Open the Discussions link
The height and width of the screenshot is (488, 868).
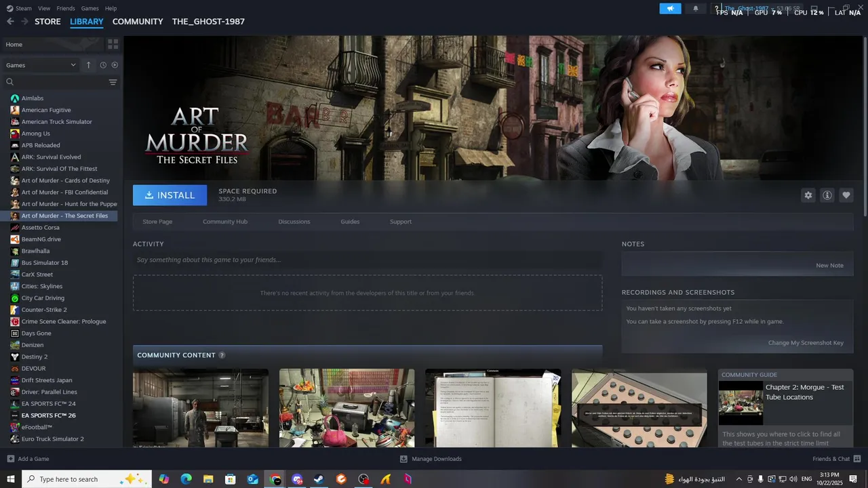[x=294, y=222]
